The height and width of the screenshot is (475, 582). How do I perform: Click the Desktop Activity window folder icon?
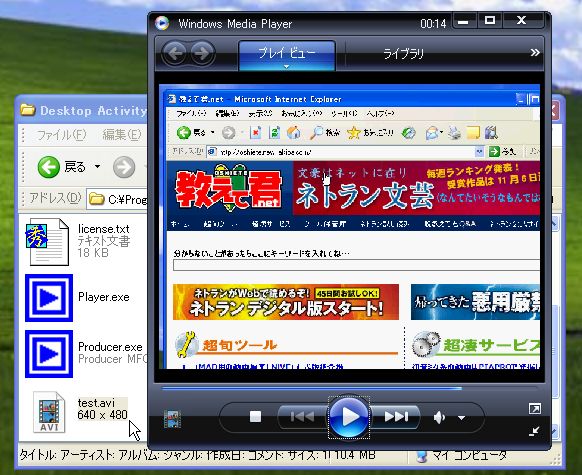(28, 110)
